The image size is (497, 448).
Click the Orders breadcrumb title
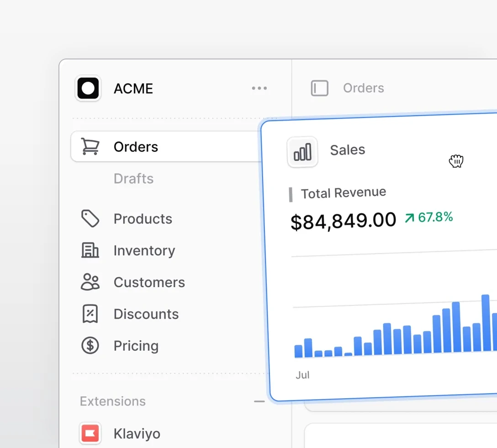click(x=363, y=88)
